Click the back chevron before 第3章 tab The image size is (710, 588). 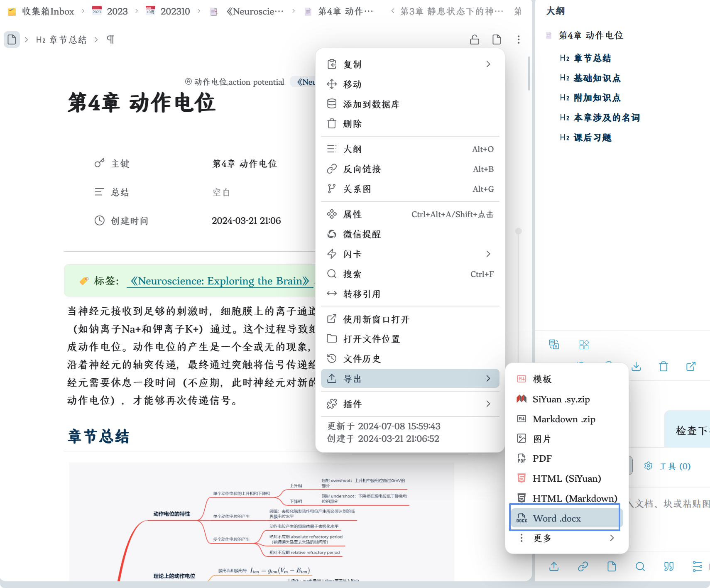click(x=393, y=11)
